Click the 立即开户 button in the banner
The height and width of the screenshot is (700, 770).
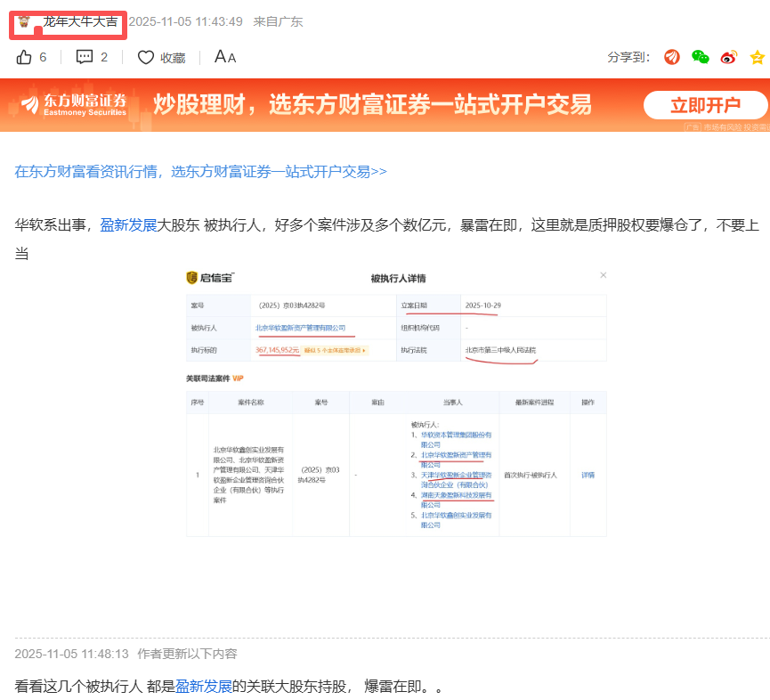click(x=706, y=105)
